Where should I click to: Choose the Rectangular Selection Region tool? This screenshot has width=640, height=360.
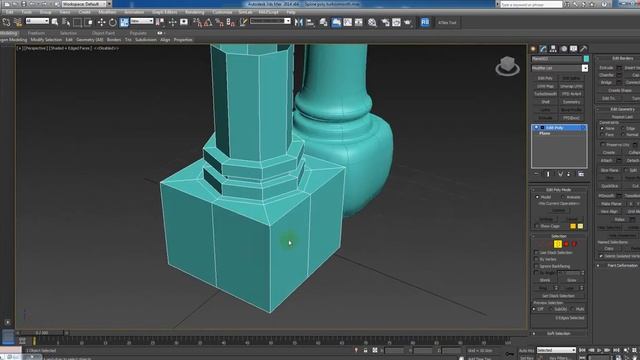tap(77, 22)
